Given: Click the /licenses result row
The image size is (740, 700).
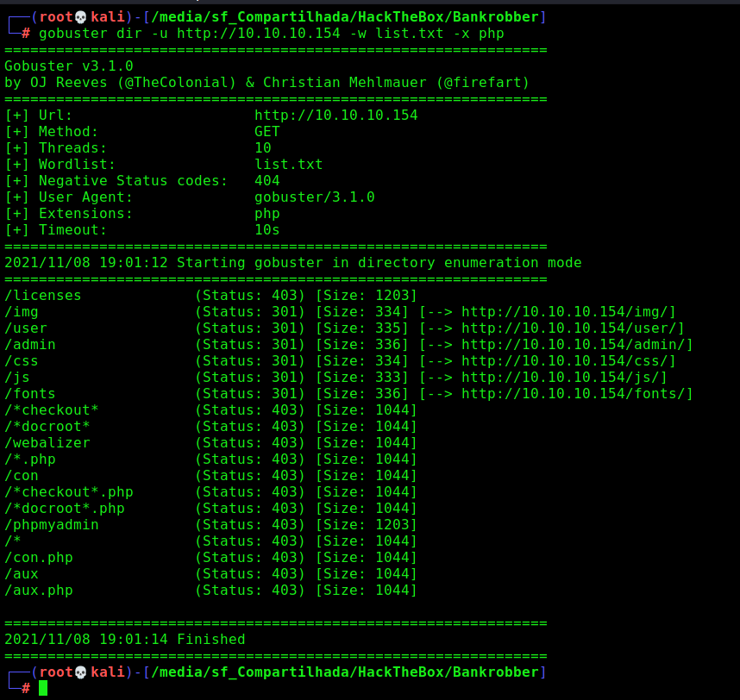Looking at the screenshot, I should 210,296.
